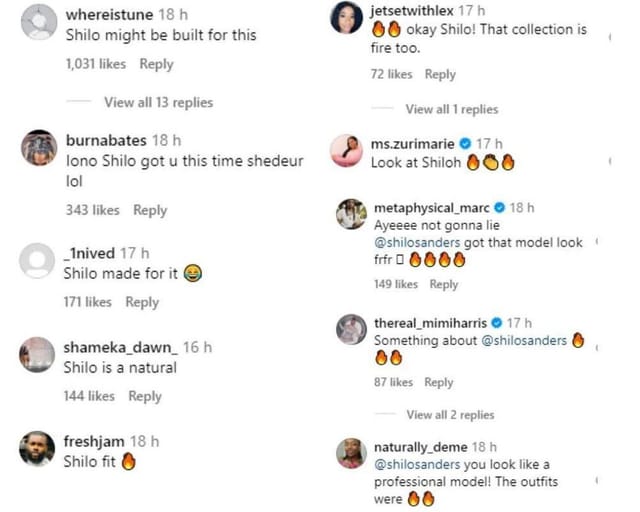
Task: Open whereistune's profile picture
Action: pyautogui.click(x=38, y=22)
